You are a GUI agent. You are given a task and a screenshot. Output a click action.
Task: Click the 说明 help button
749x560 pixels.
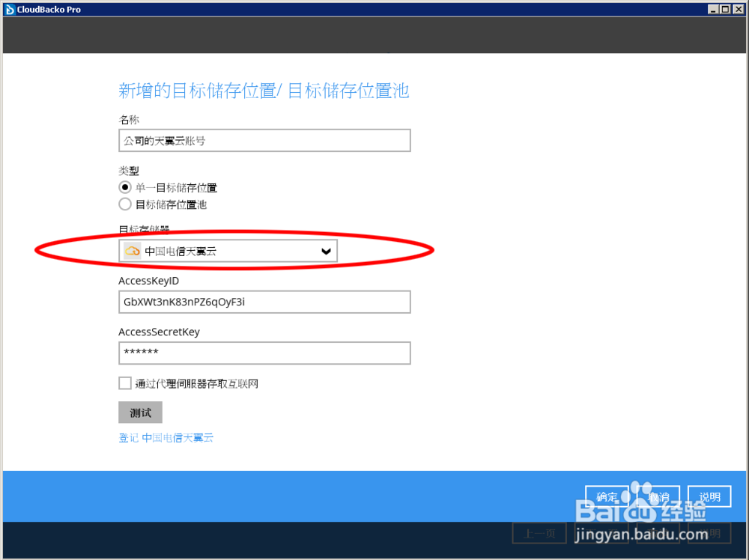pyautogui.click(x=709, y=496)
